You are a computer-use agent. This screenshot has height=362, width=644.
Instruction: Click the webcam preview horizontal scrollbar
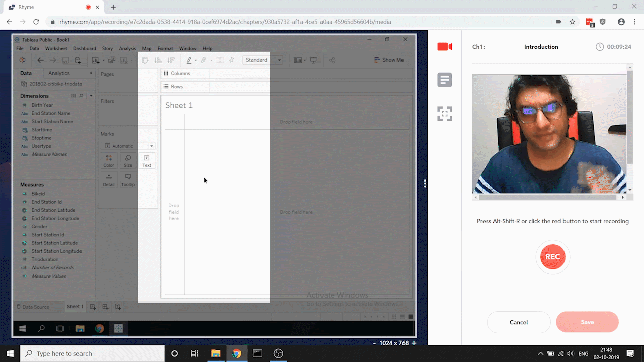(548, 198)
